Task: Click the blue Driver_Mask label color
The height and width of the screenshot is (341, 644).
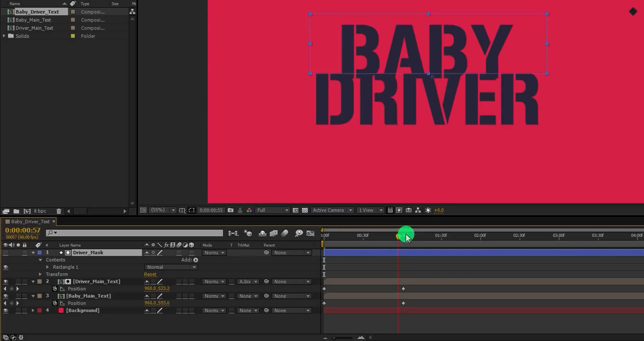Action: [x=40, y=253]
